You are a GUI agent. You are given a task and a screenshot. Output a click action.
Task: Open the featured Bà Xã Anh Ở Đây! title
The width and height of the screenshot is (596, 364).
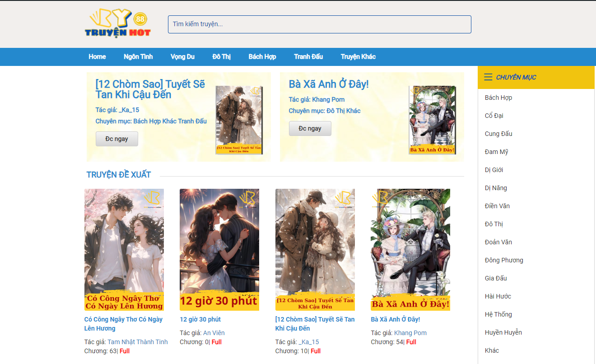point(329,84)
